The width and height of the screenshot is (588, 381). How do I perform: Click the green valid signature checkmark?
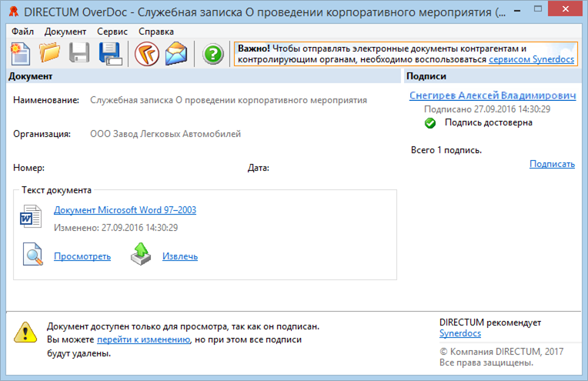click(430, 123)
